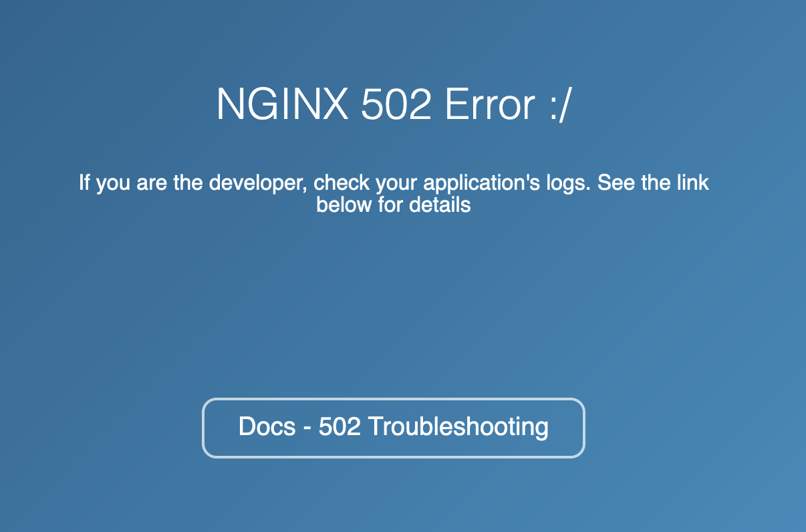Image resolution: width=806 pixels, height=532 pixels.
Task: Click the word Error in the title
Action: coord(489,105)
